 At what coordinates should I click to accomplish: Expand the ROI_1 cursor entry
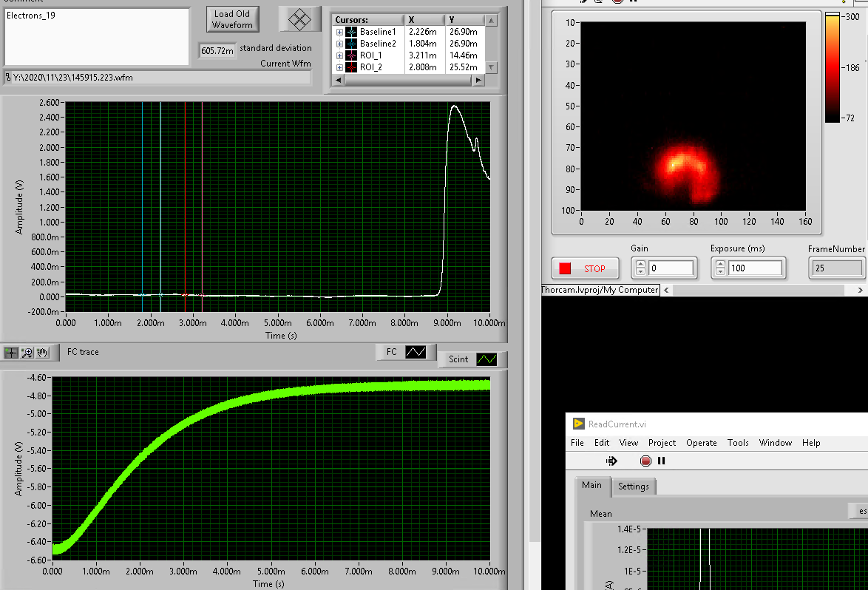click(339, 55)
